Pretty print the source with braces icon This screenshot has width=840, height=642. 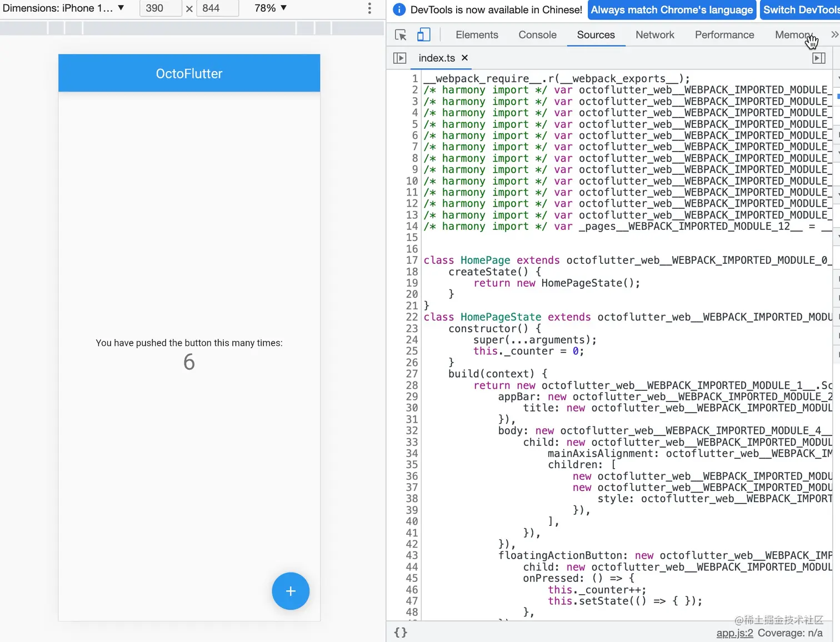click(401, 632)
